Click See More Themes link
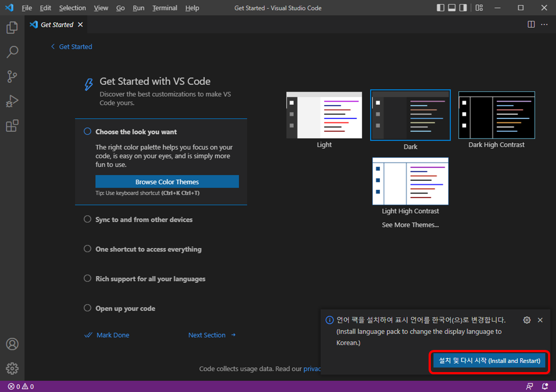Image resolution: width=556 pixels, height=392 pixels. [410, 225]
